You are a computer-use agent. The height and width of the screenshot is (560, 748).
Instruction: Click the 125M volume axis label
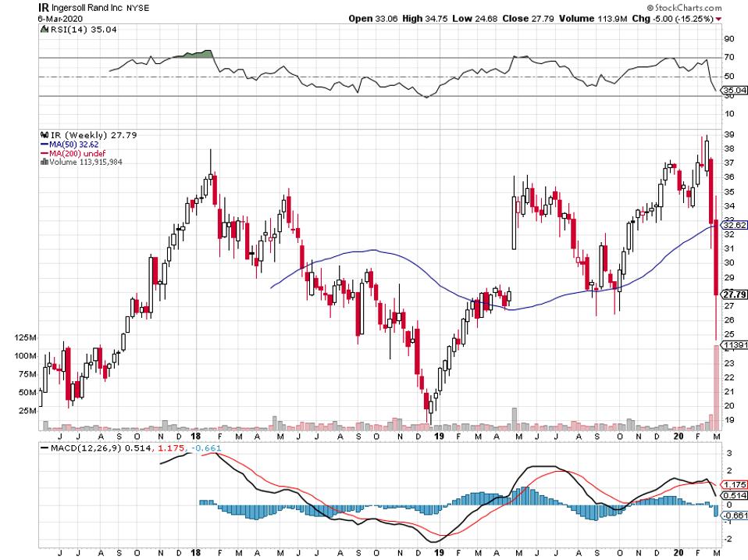click(x=26, y=337)
